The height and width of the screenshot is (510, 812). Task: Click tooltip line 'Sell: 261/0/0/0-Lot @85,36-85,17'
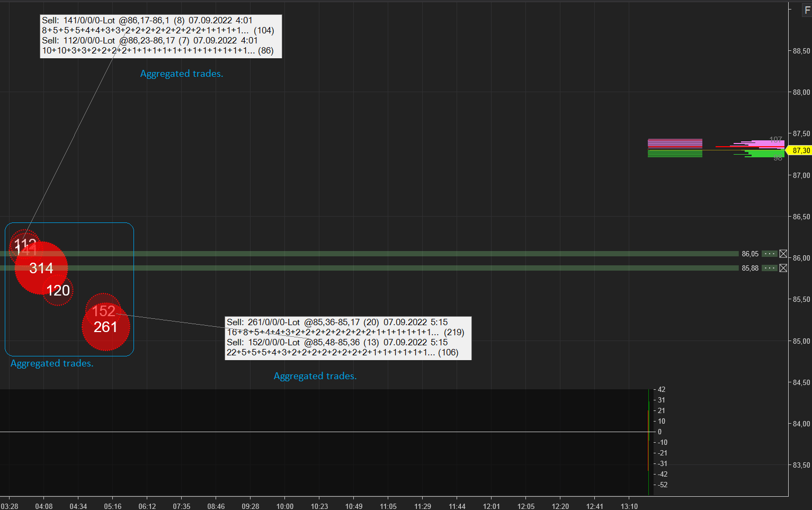pyautogui.click(x=337, y=322)
